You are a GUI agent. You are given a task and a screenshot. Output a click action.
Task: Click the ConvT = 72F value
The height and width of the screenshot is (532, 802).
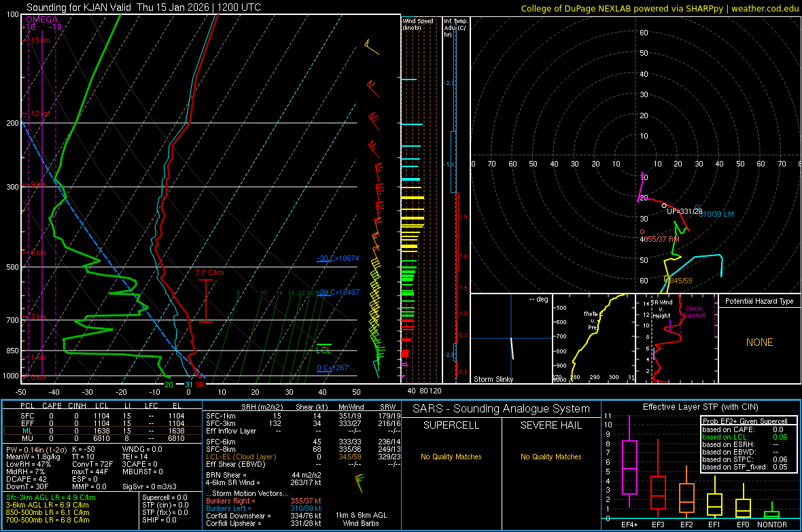click(x=92, y=465)
